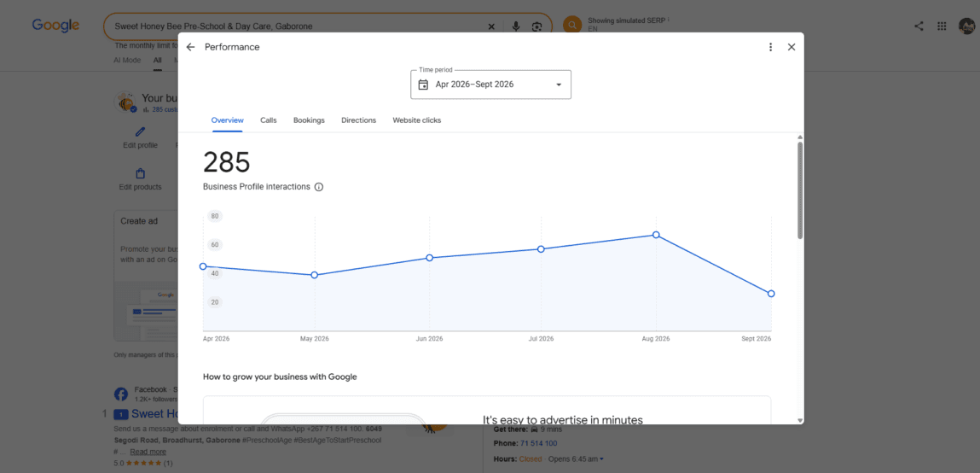Go back from the Performance dialog
Viewport: 980px width, 473px height.
tap(190, 47)
